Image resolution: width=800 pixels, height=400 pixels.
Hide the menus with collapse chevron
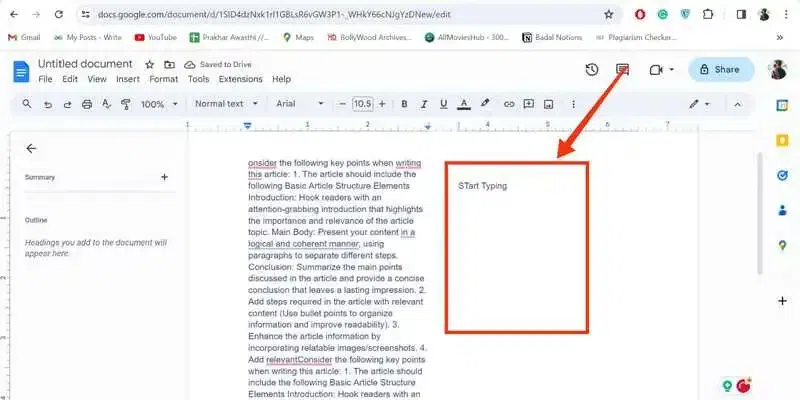[737, 104]
